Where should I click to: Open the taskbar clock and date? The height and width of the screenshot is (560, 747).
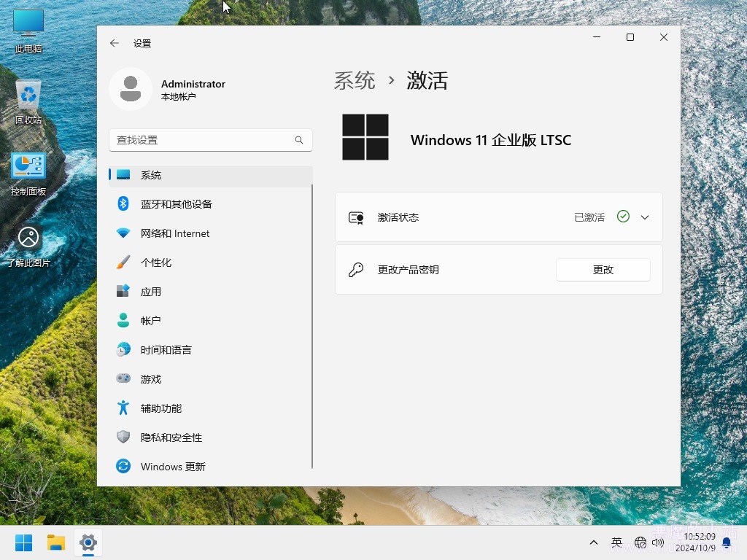click(x=695, y=542)
